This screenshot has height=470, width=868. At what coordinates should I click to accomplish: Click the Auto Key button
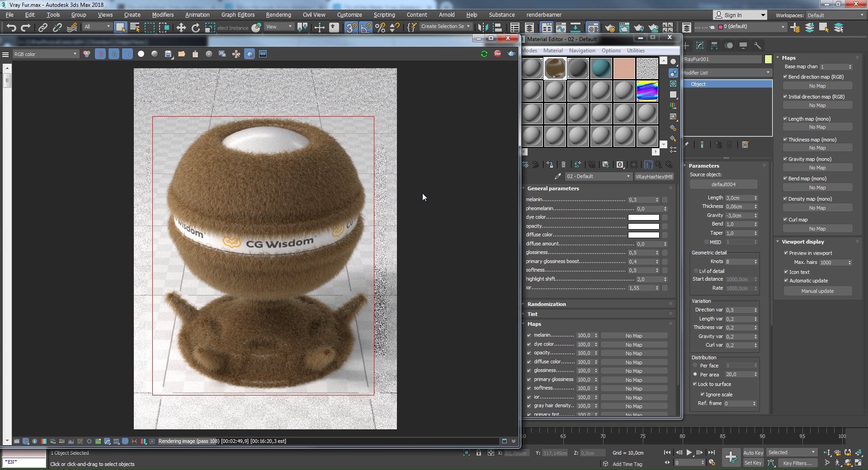[x=753, y=453]
